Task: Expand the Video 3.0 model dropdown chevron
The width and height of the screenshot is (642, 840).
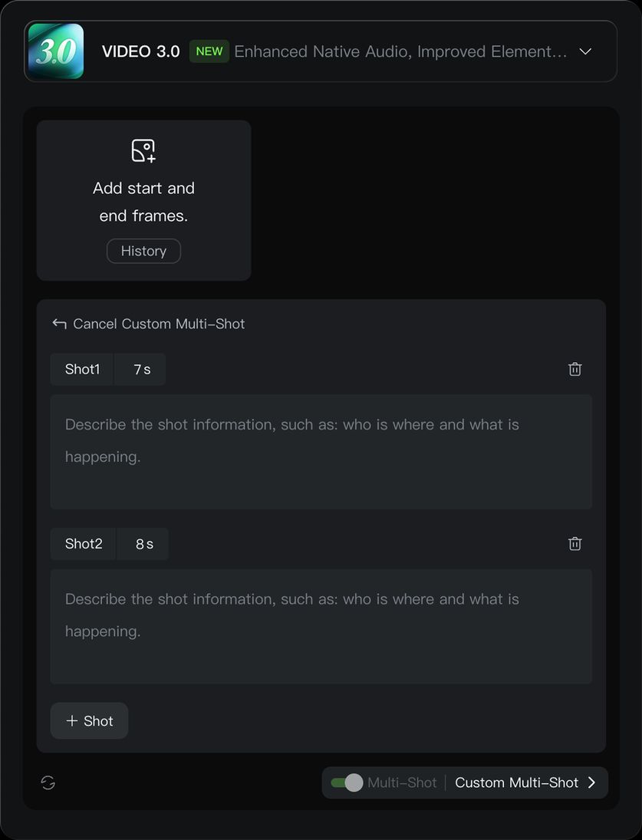Action: pyautogui.click(x=585, y=51)
